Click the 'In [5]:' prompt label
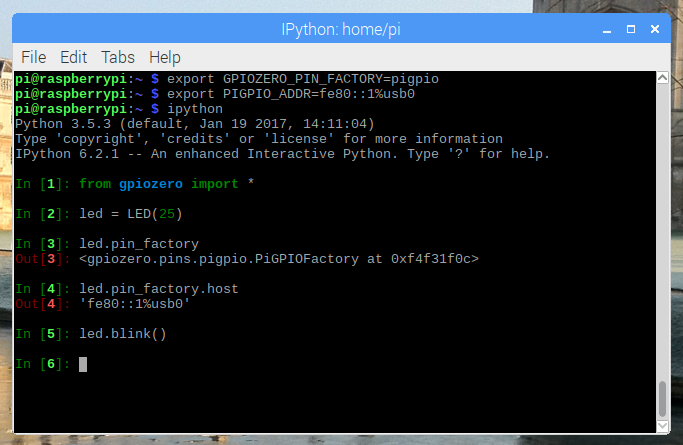This screenshot has height=445, width=683. point(43,334)
